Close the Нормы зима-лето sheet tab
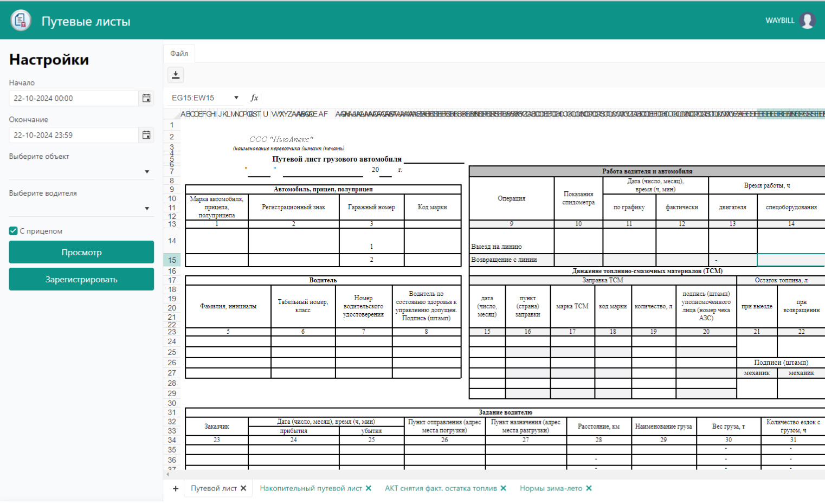825x504 pixels. [589, 488]
